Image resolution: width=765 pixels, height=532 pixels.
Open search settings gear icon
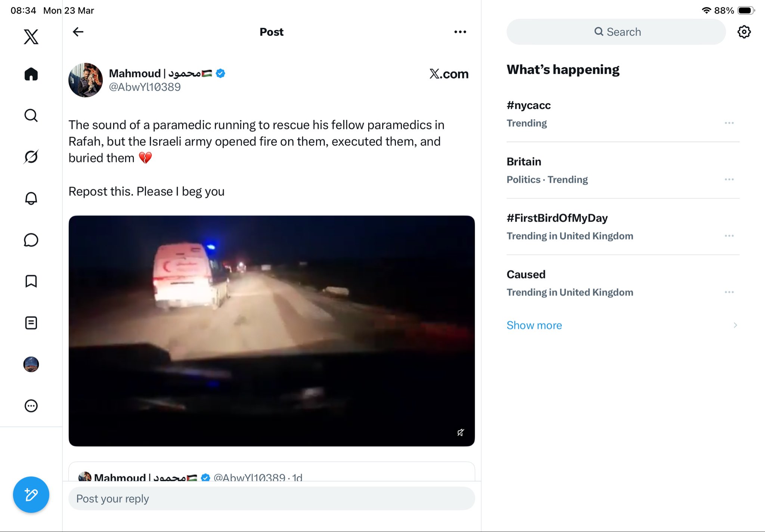click(744, 32)
